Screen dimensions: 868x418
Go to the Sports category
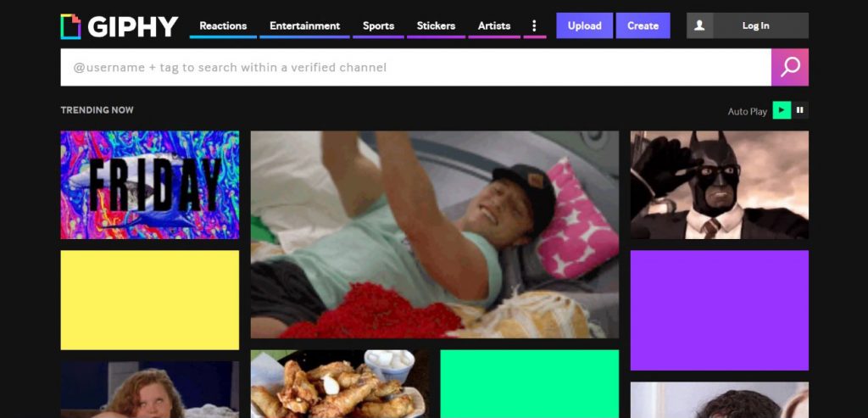(x=378, y=25)
